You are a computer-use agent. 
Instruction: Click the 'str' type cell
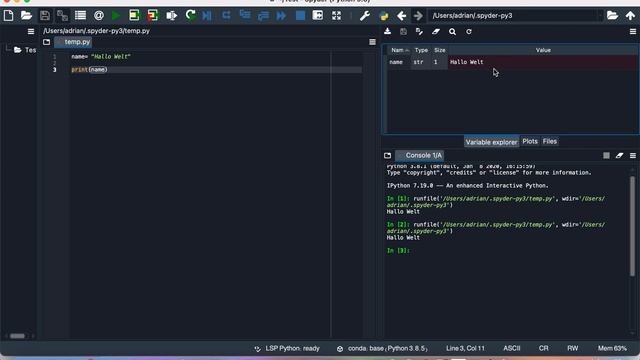421,62
